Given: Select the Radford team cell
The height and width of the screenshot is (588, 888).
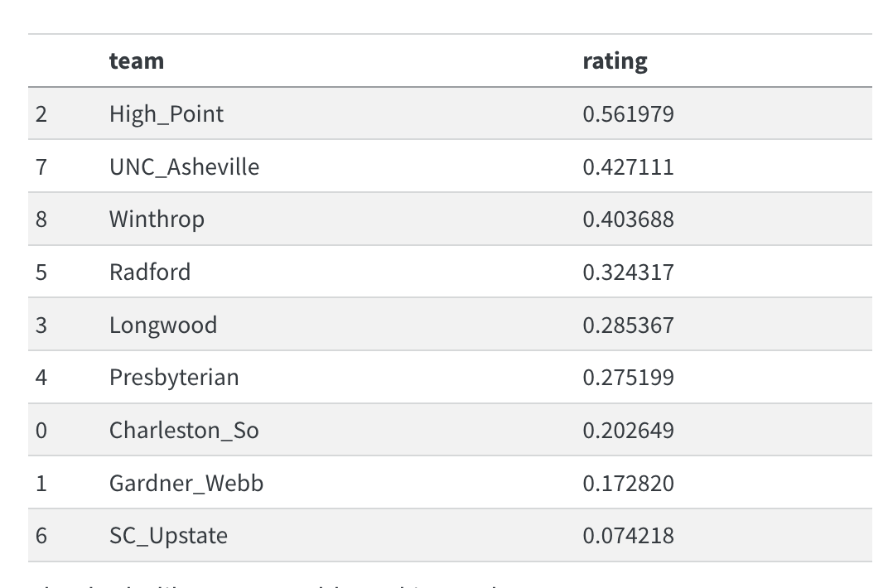Looking at the screenshot, I should coord(150,272).
